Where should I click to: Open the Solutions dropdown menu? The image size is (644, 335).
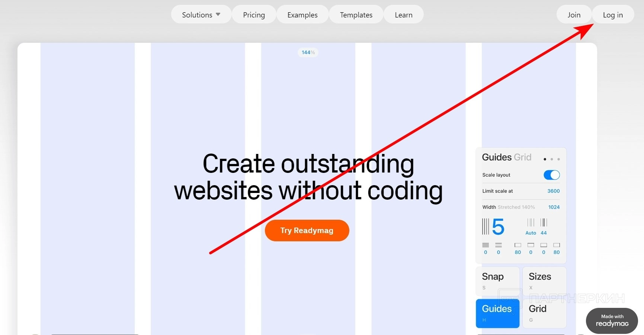(201, 15)
